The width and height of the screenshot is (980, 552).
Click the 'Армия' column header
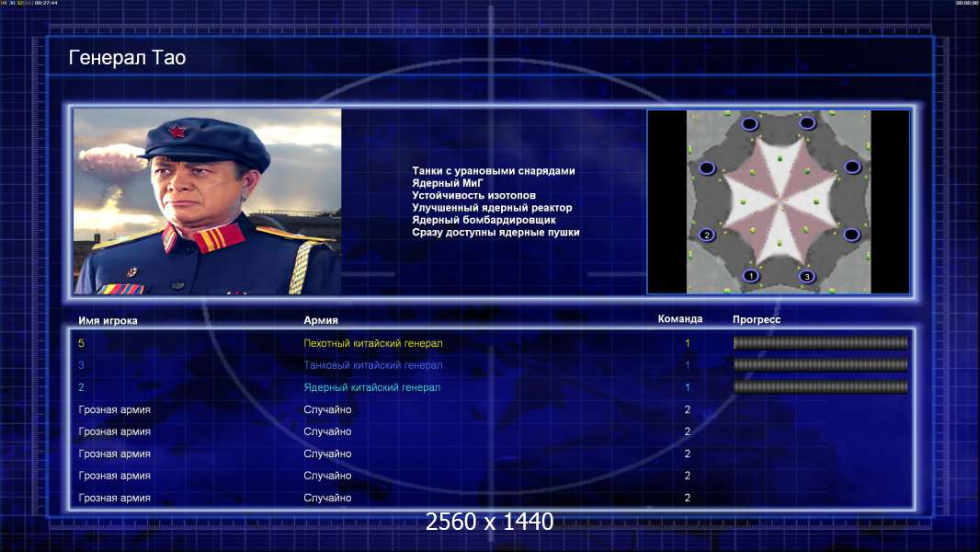click(x=321, y=320)
